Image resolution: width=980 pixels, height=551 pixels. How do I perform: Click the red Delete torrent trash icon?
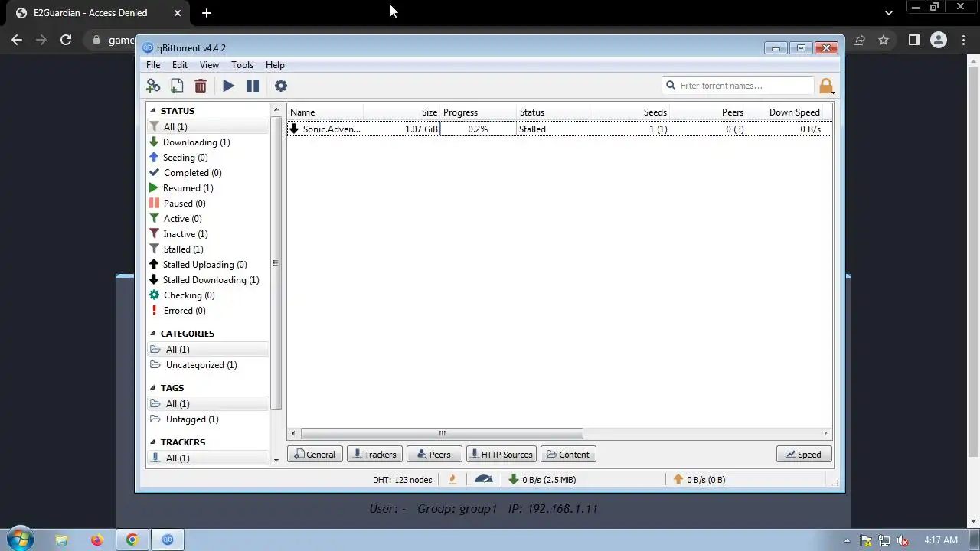coord(201,86)
